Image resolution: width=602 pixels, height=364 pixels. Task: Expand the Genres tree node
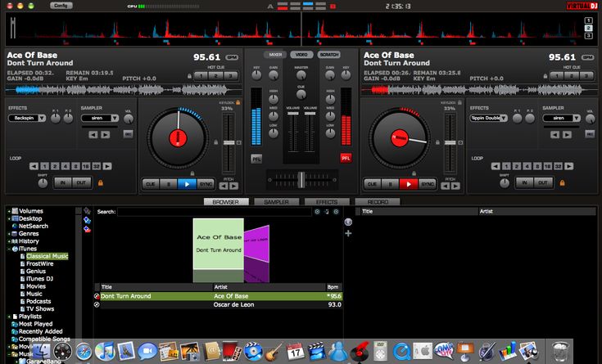click(x=9, y=234)
